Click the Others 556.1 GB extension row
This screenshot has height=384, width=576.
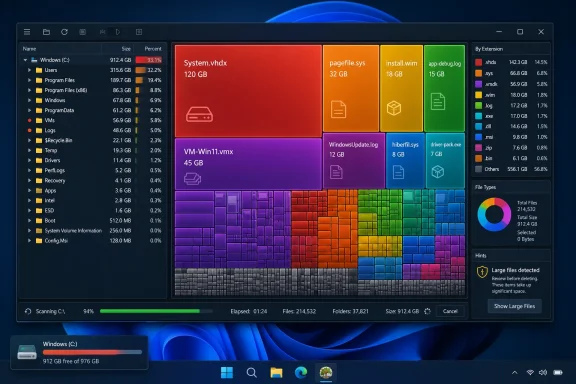tap(511, 169)
